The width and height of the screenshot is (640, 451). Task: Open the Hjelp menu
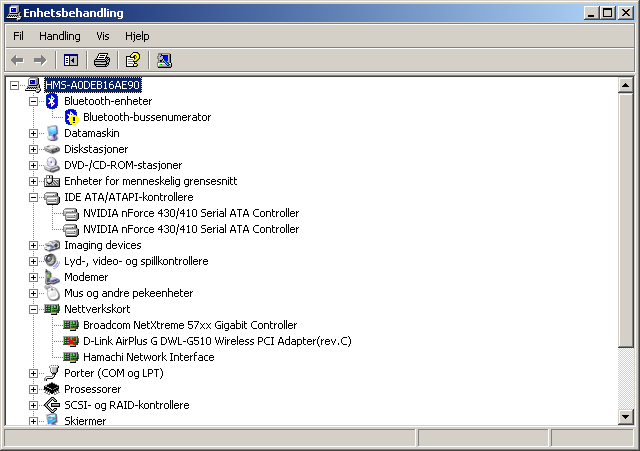[x=137, y=36]
